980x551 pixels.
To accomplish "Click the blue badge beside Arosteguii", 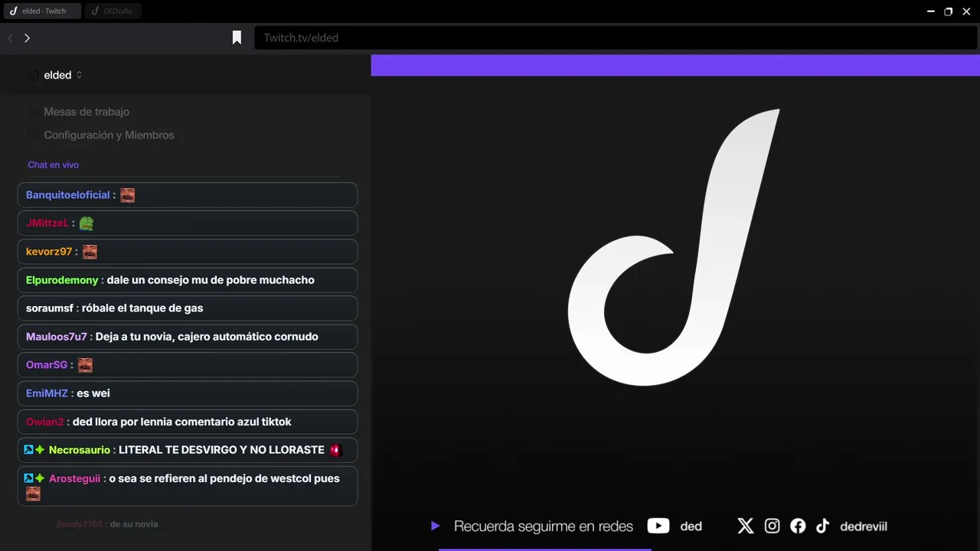I will (x=28, y=478).
